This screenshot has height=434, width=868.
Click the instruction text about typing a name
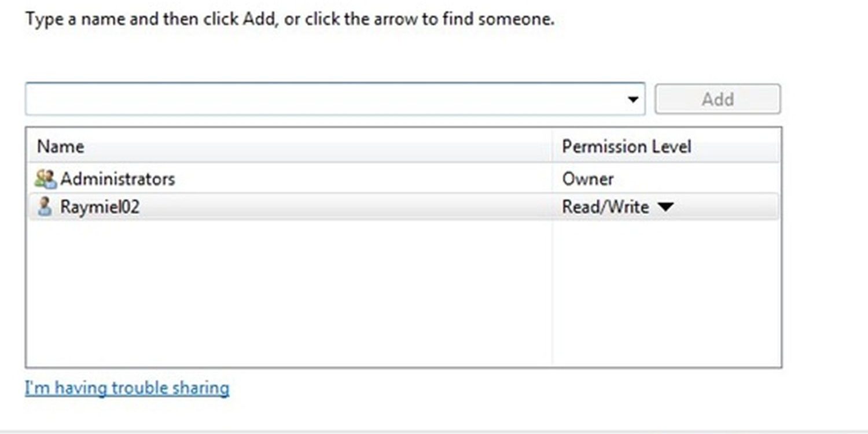pyautogui.click(x=290, y=19)
